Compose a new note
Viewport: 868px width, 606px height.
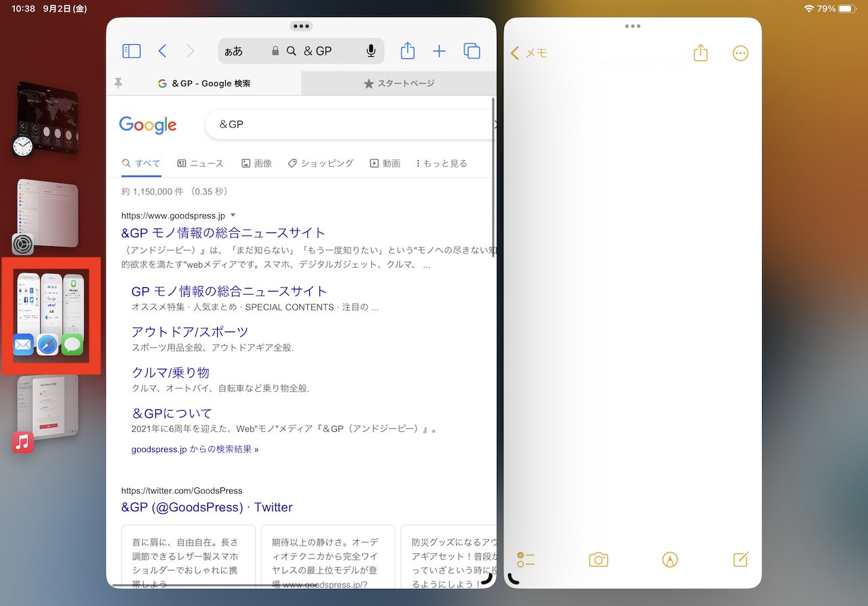coord(741,559)
